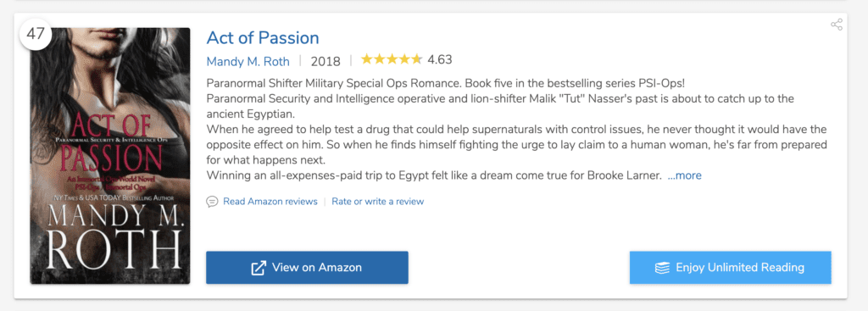Select the first gold rating star
Image resolution: width=868 pixels, height=311 pixels.
click(366, 59)
